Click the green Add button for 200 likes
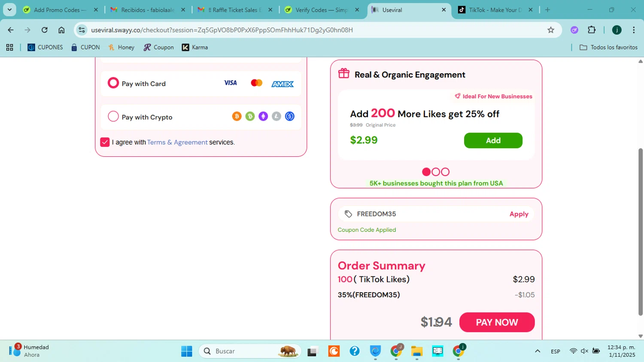Screen dimensions: 644x362 [493, 140]
